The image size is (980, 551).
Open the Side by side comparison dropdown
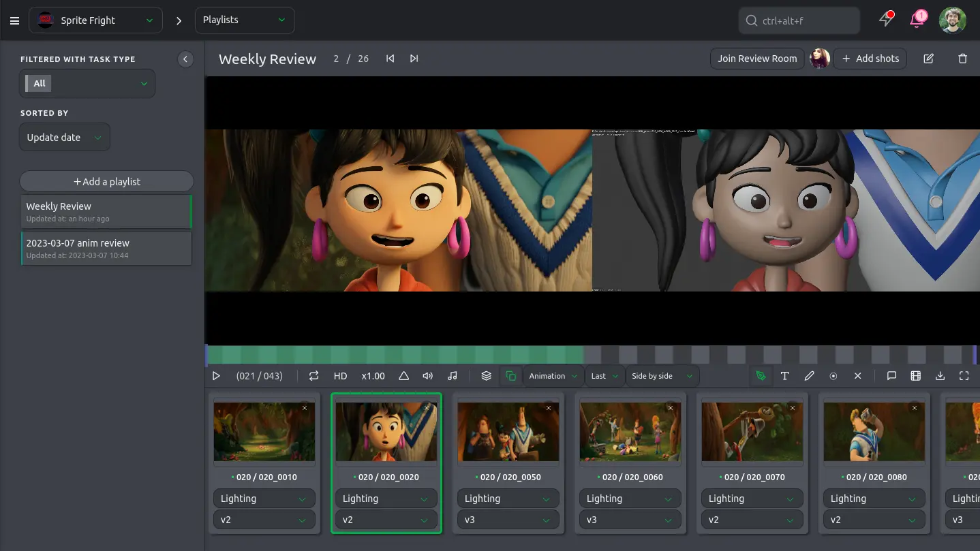click(662, 376)
